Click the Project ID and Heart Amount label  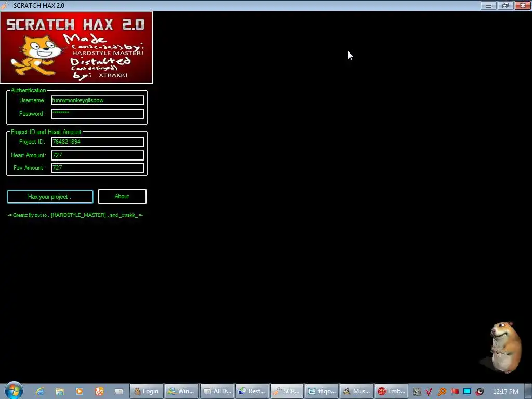(46, 132)
